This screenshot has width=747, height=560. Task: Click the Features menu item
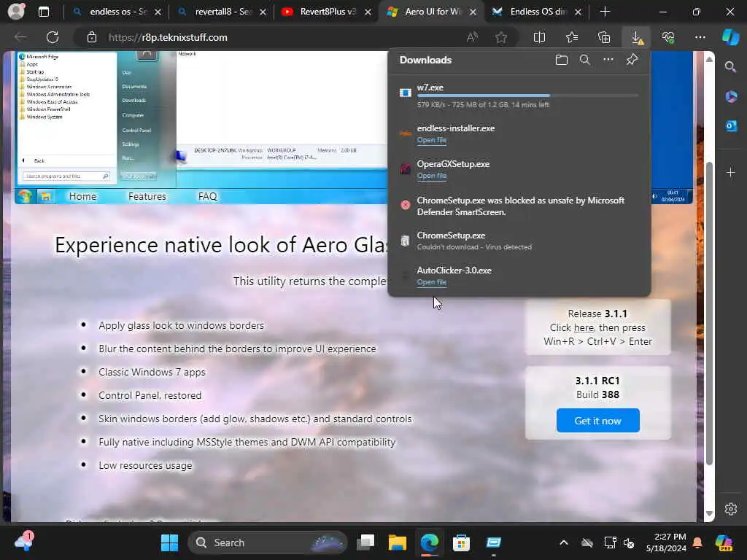coord(147,196)
